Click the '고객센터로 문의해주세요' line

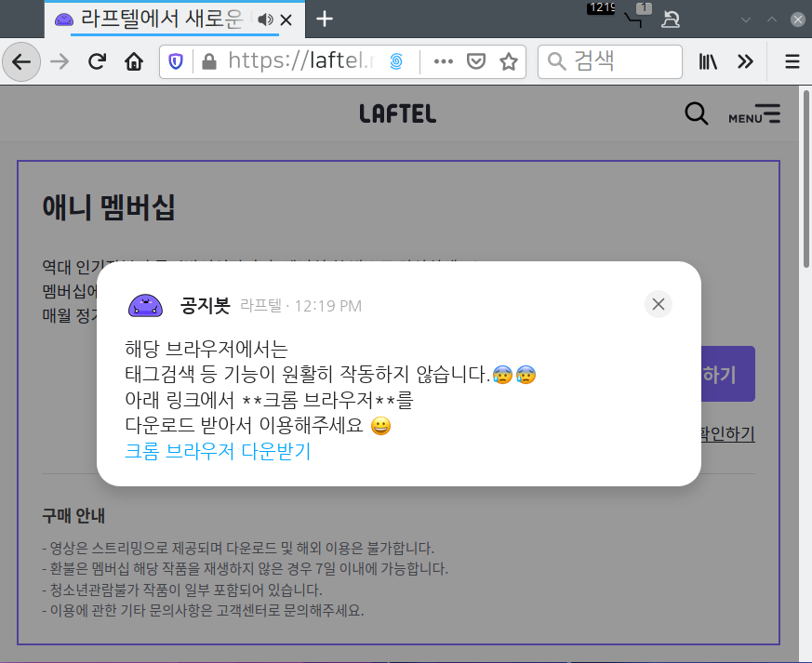(203, 610)
